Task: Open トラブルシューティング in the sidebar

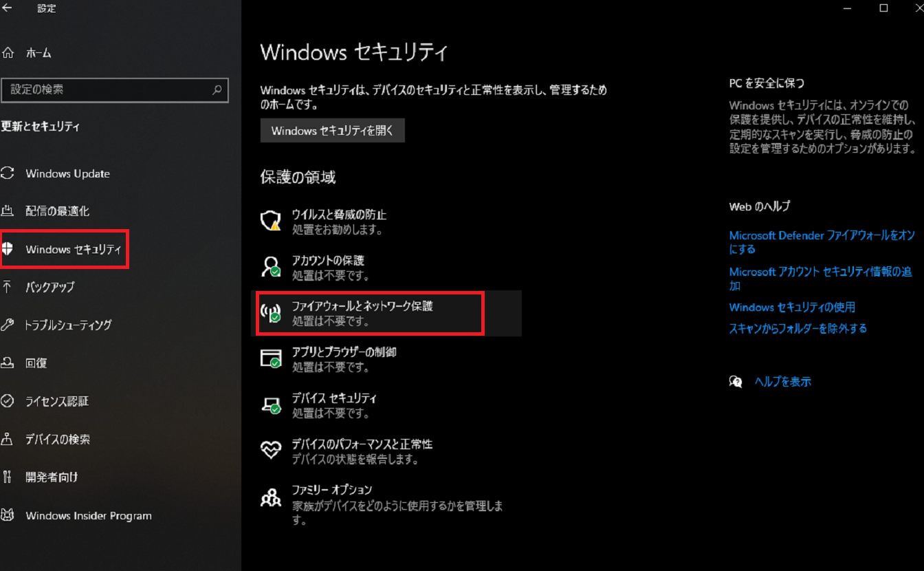Action: click(x=68, y=325)
